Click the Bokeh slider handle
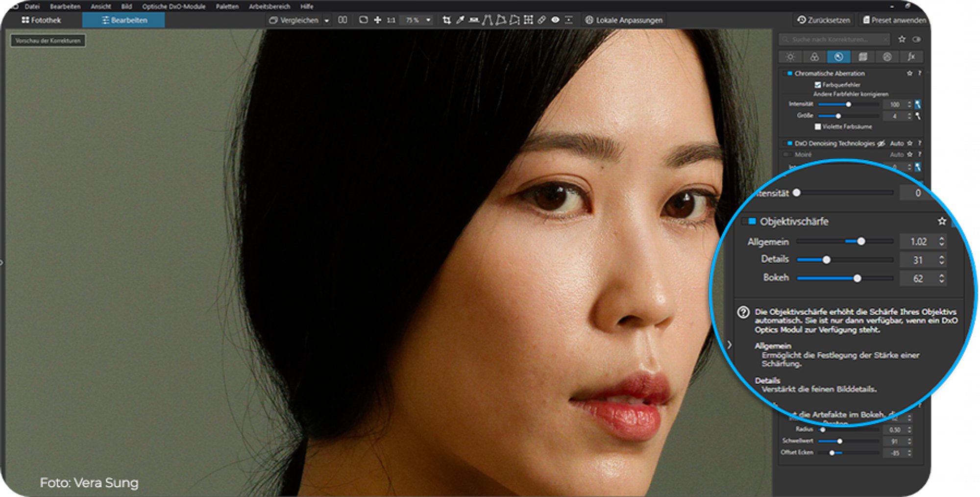This screenshot has height=497, width=980. (857, 278)
